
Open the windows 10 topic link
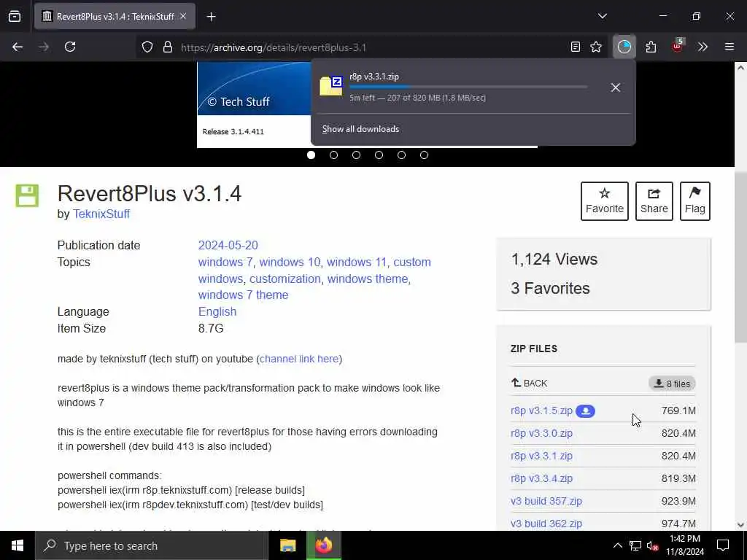[290, 262]
